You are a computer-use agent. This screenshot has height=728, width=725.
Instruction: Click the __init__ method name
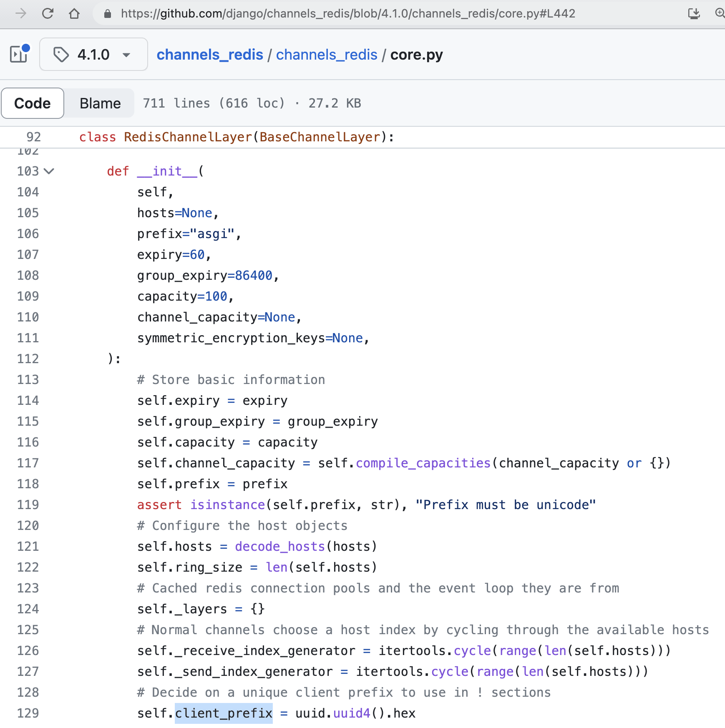coord(167,171)
